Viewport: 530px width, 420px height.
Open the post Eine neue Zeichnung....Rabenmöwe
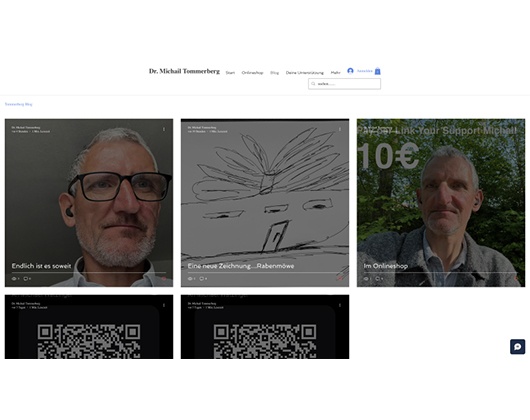click(x=241, y=266)
